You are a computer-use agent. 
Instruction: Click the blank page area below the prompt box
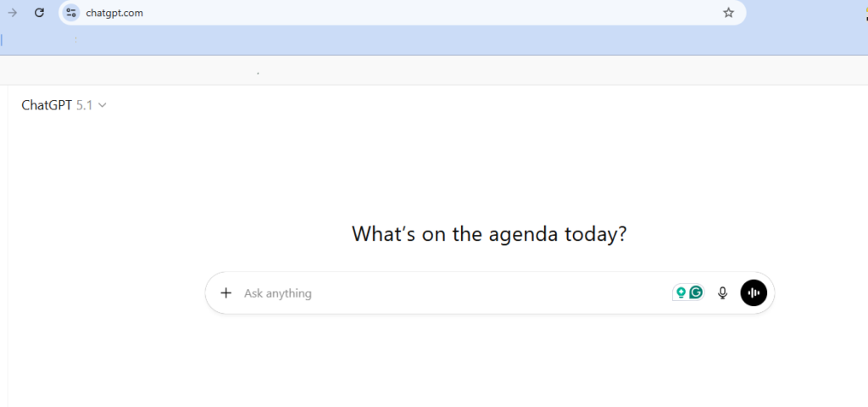click(489, 365)
